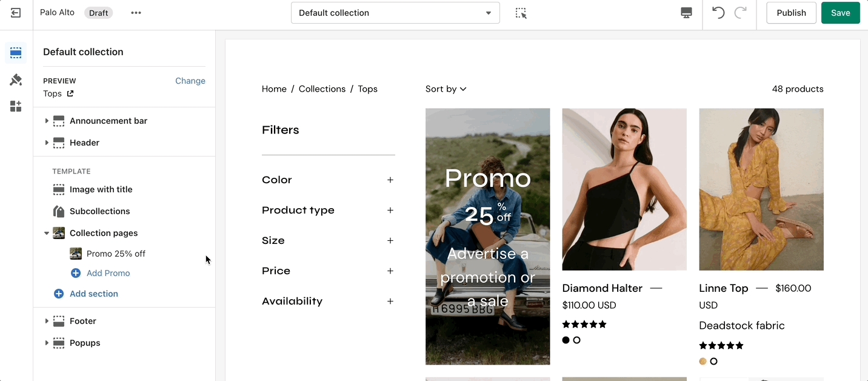Collapse the Collection pages section
This screenshot has width=868, height=381.
(x=47, y=233)
